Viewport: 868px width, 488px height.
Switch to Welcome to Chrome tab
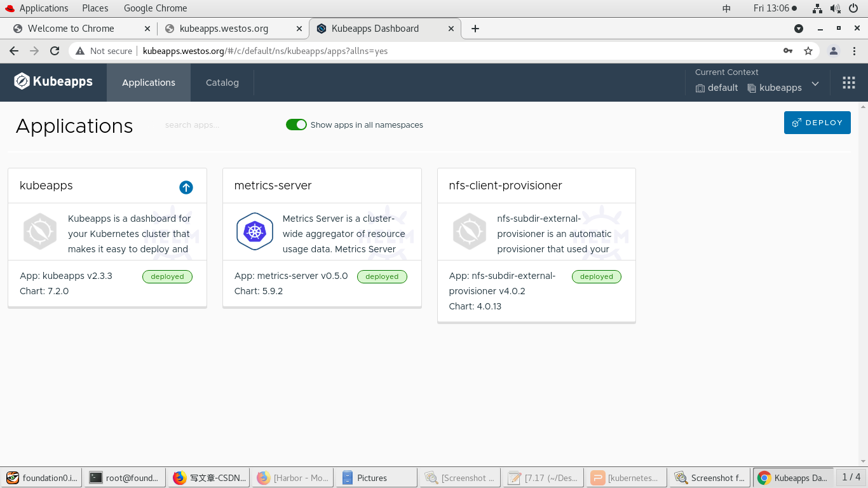[x=81, y=29]
